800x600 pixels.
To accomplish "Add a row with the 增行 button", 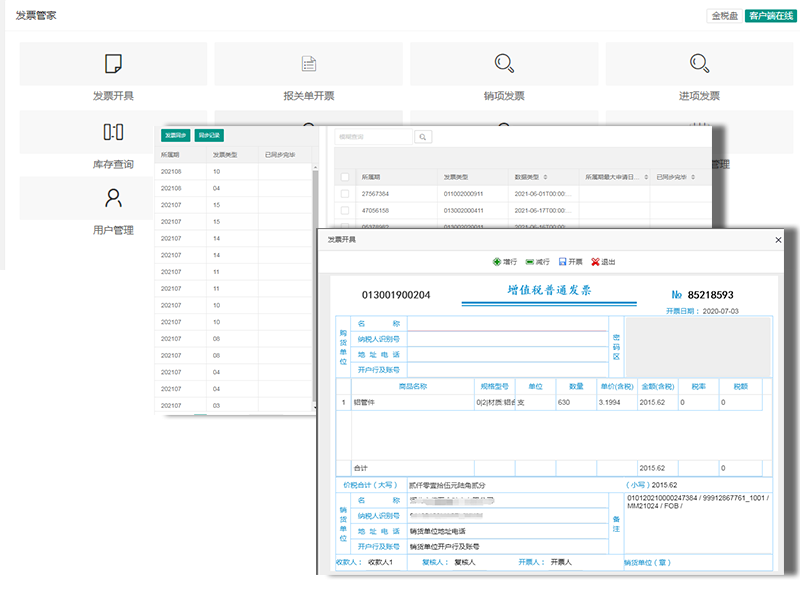I will pos(504,262).
